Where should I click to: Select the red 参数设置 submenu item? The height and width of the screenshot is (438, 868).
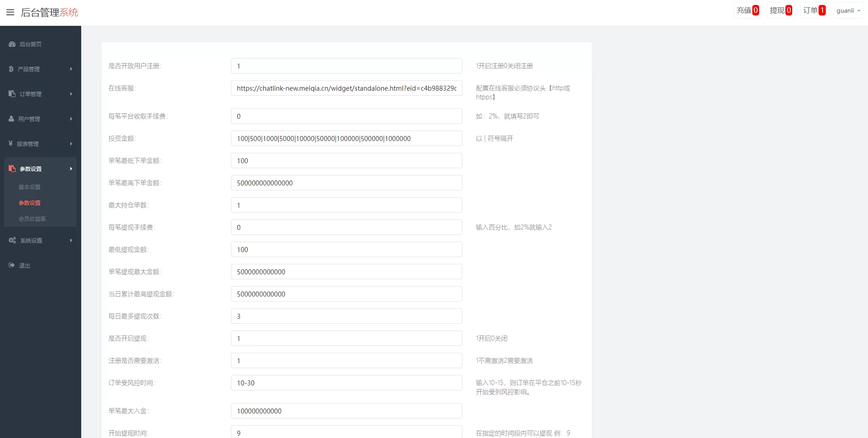pyautogui.click(x=29, y=203)
